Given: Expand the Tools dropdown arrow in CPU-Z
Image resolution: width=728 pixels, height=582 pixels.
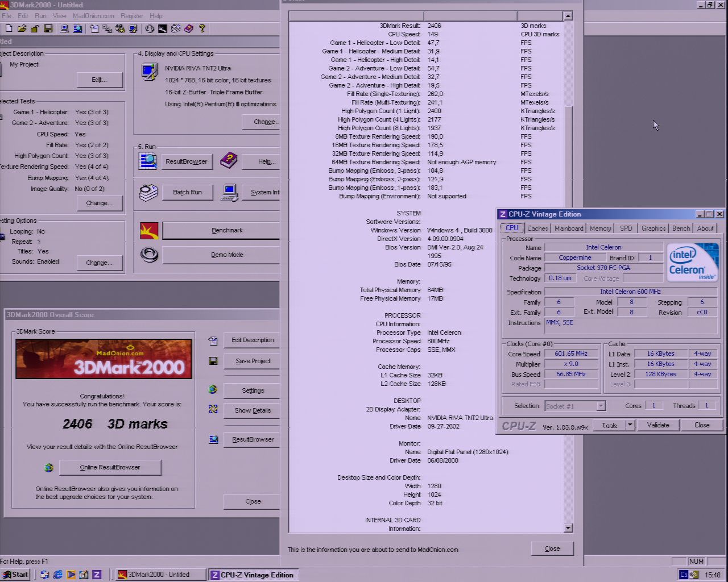Looking at the screenshot, I should pos(630,425).
